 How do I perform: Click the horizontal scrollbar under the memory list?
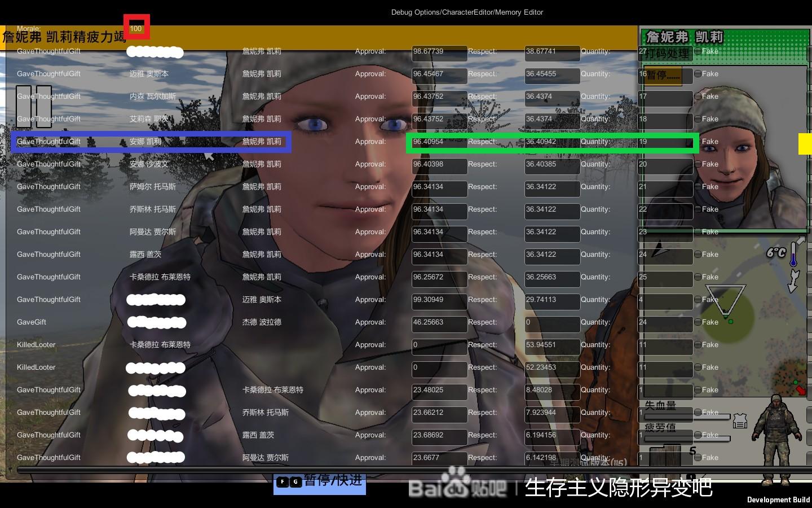coord(414,470)
